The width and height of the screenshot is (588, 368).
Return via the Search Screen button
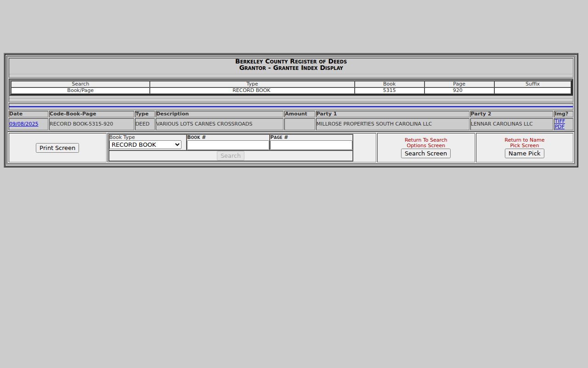tap(426, 153)
